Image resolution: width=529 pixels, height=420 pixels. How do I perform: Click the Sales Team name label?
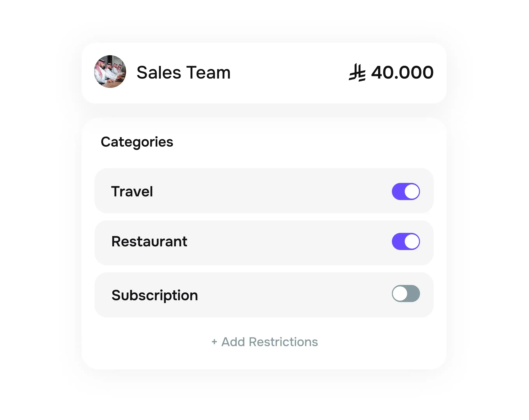pyautogui.click(x=183, y=72)
